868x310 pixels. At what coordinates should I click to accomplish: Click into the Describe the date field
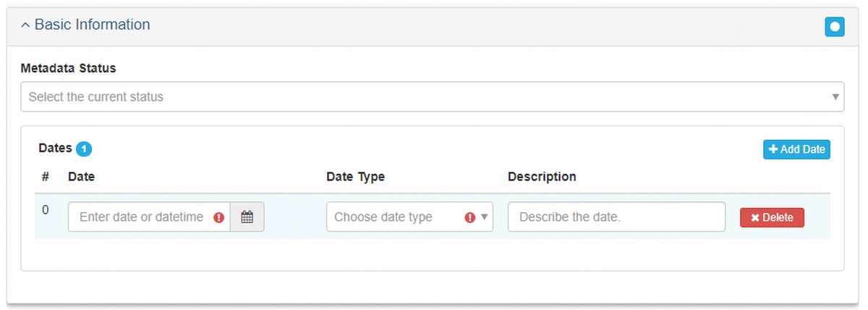click(616, 217)
